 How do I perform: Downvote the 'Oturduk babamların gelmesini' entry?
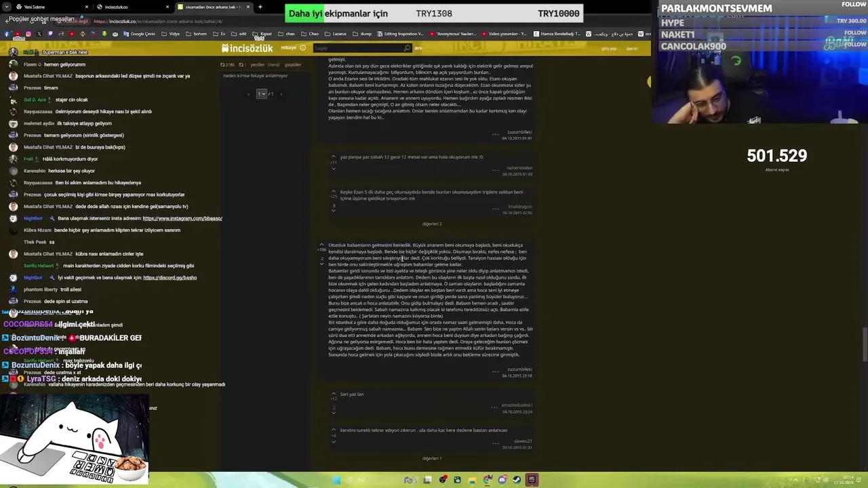pos(321,263)
